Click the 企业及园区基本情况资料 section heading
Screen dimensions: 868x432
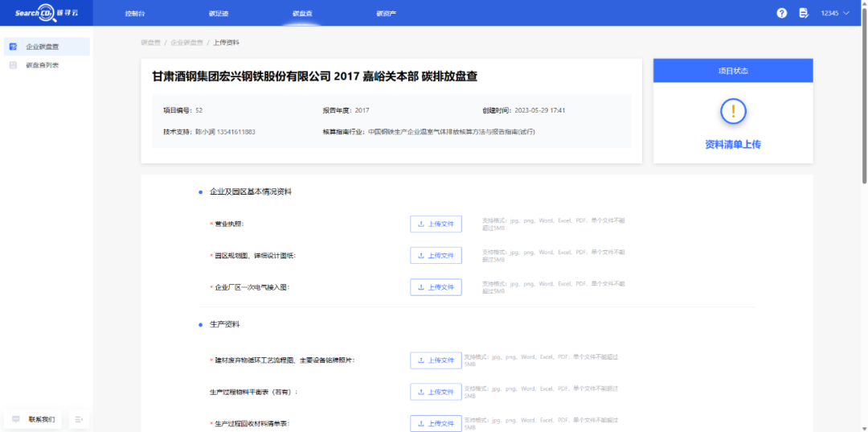click(251, 192)
